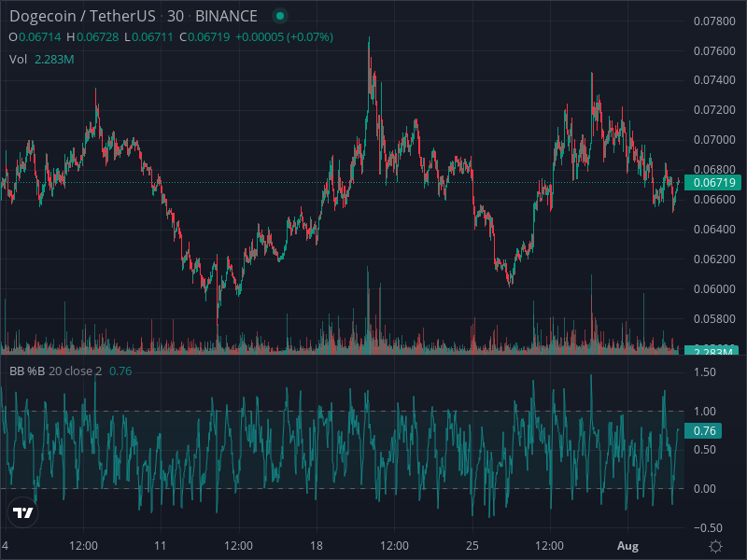Viewport: 747px width, 560px height.
Task: Click the 25 date label on time axis
Action: click(472, 546)
